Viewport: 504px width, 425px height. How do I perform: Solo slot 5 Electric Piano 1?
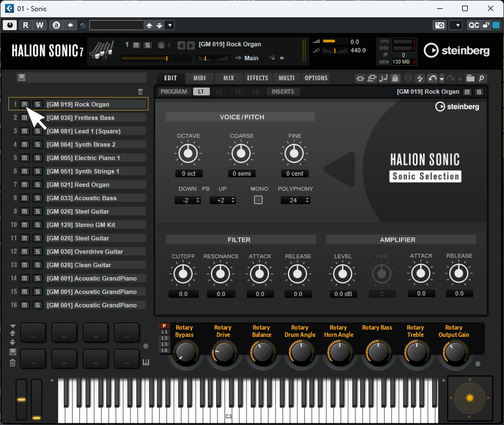(x=37, y=158)
